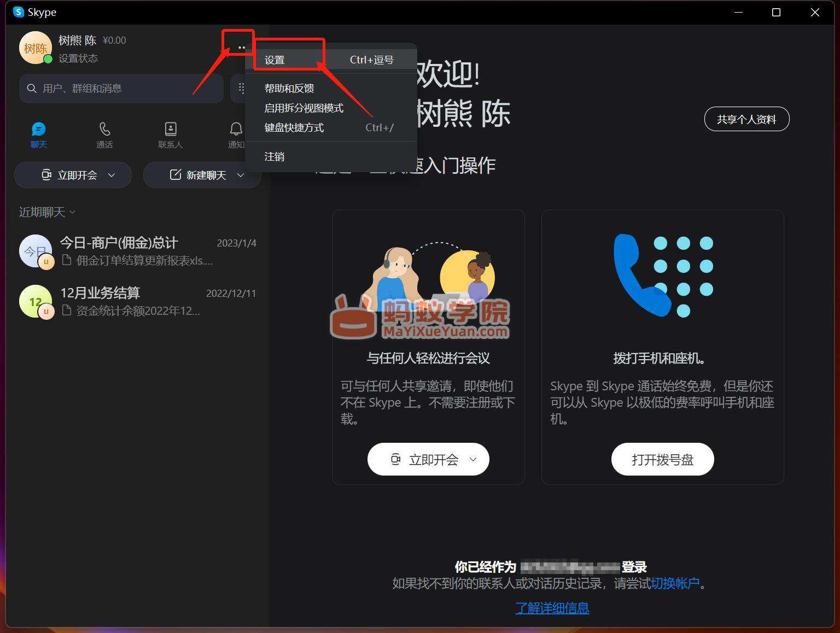Click the ¥0.00 Skype credit balance
The image size is (840, 633).
click(114, 40)
